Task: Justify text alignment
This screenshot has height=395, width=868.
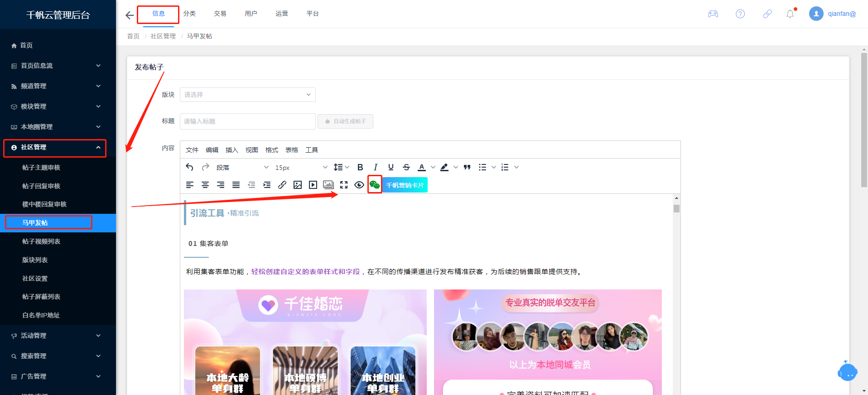Action: click(x=236, y=185)
